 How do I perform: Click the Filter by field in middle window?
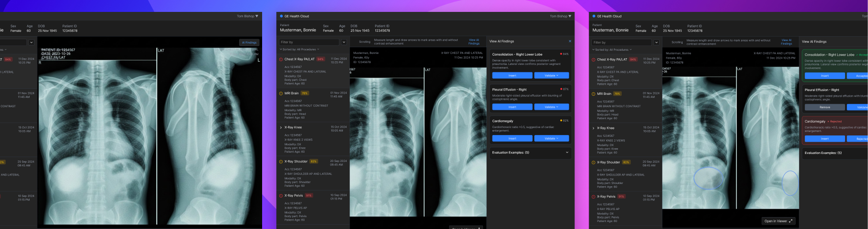click(x=309, y=42)
